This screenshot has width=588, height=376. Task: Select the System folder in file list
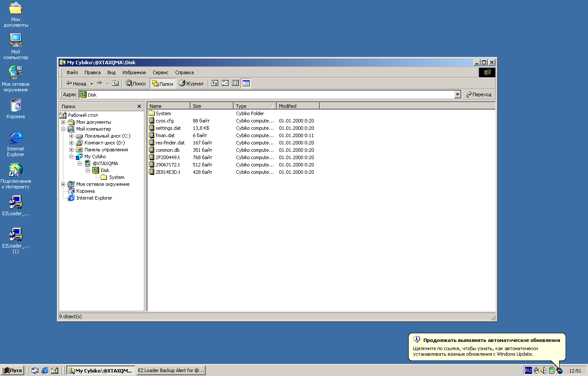[x=160, y=113]
